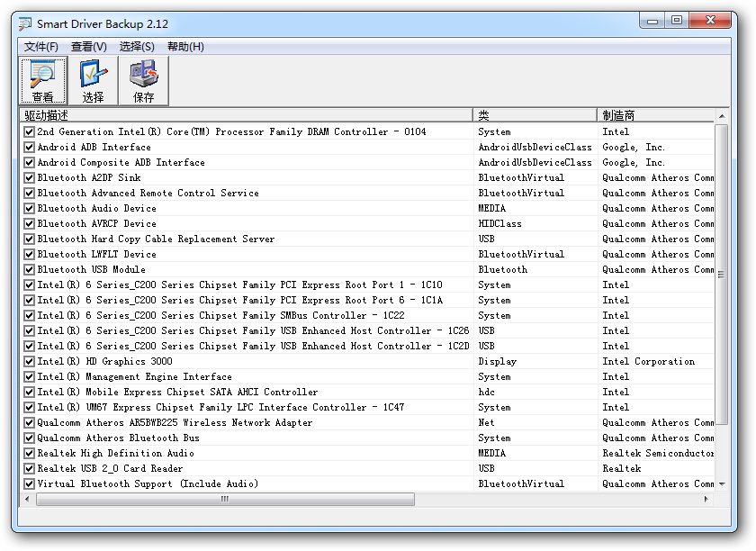This screenshot has height=551, width=756.
Task: Click the 查看 (View) toolbar icon
Action: 43,80
